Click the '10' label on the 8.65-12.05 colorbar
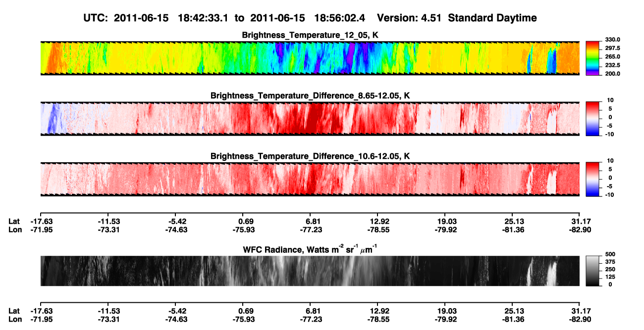The image size is (644, 330). pos(611,99)
